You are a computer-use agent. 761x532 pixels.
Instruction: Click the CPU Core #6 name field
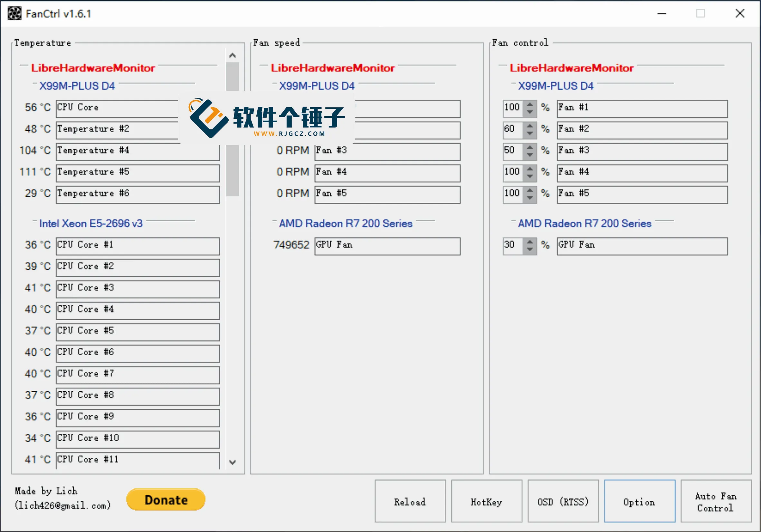click(x=138, y=354)
